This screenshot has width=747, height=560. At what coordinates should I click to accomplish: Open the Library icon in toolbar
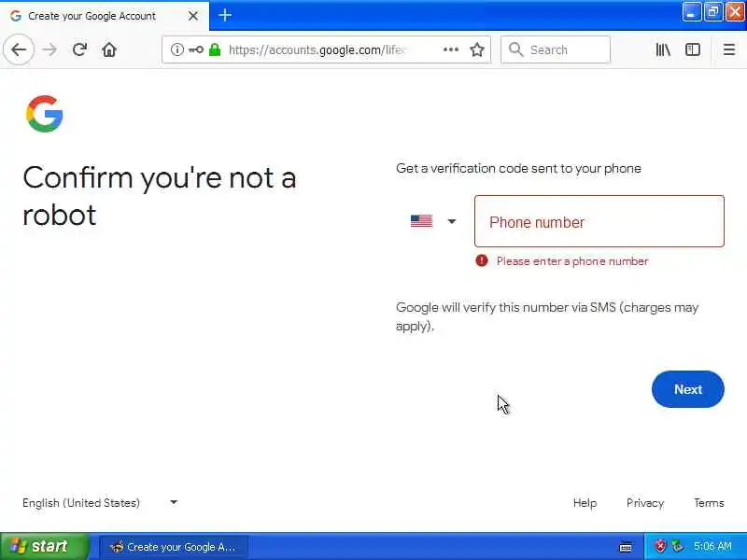pos(663,49)
